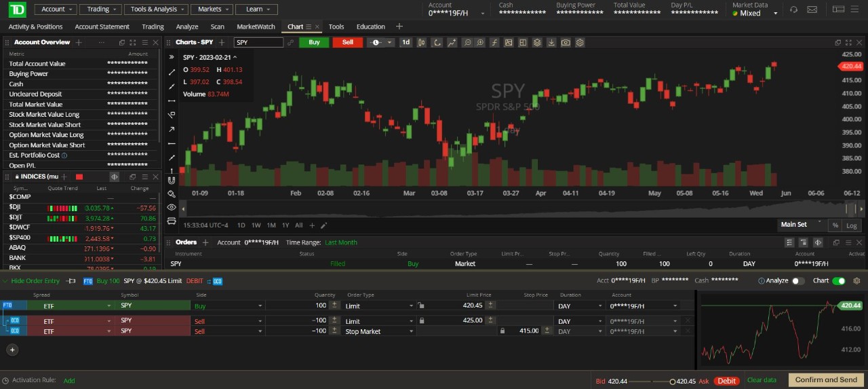Click Confirm and Send button

[826, 379]
